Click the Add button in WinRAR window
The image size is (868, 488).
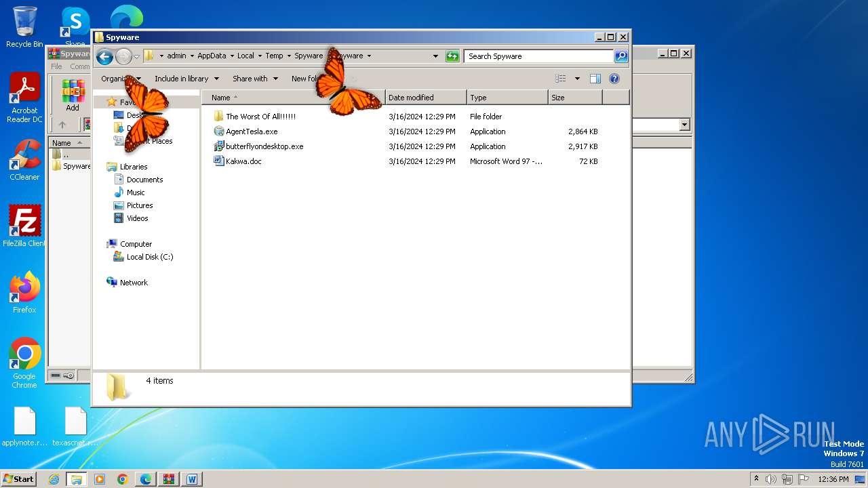pyautogui.click(x=73, y=96)
